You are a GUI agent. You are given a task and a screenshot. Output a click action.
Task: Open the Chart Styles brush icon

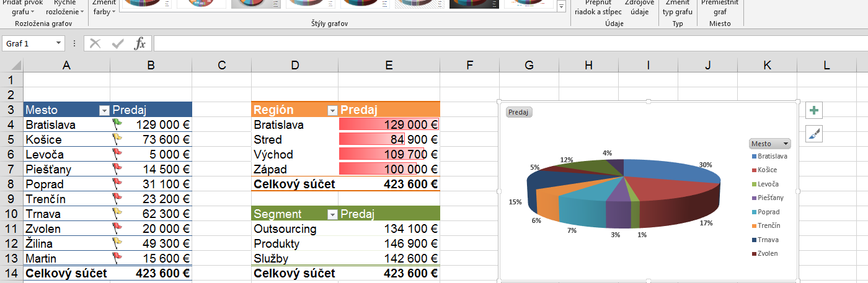[814, 134]
